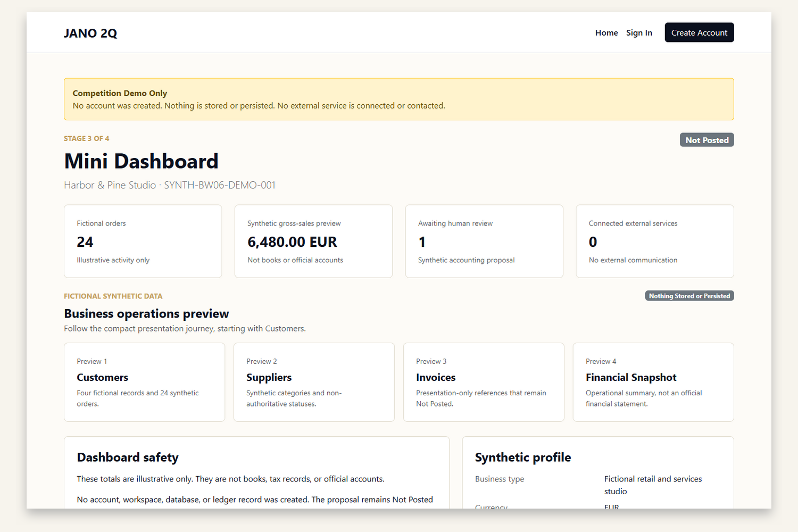Click the JANO 2Q logo
This screenshot has height=532, width=798.
[x=90, y=33]
